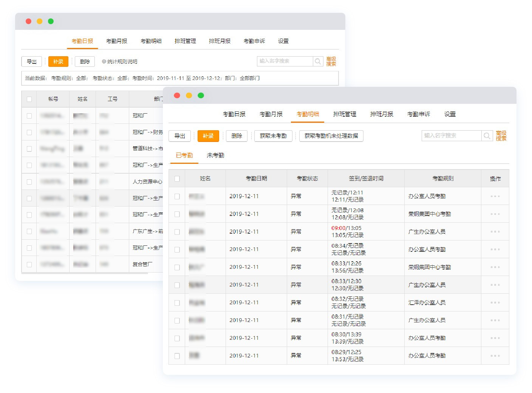Open ellipsis actions for 08:30/13:39 row
This screenshot has width=532, height=393.
[495, 338]
